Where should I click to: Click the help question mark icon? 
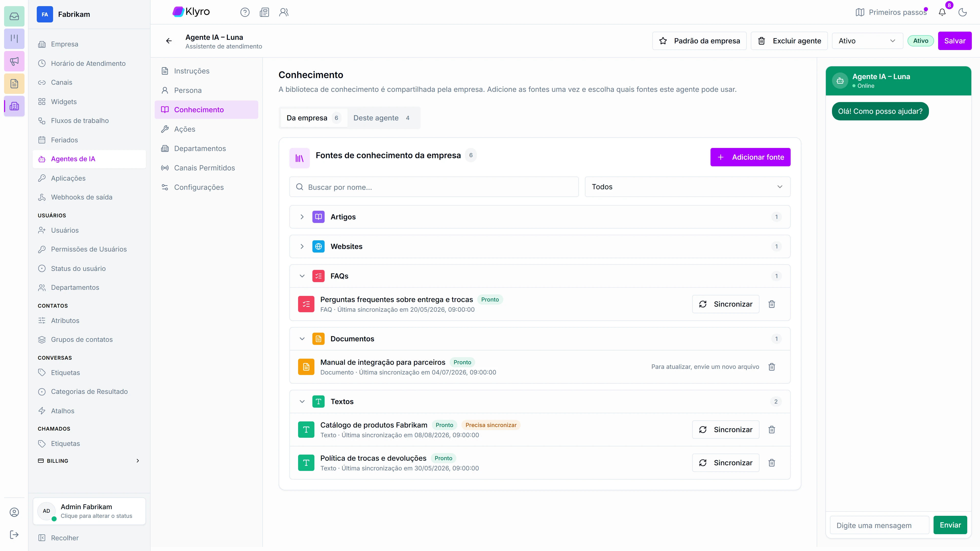(x=245, y=12)
